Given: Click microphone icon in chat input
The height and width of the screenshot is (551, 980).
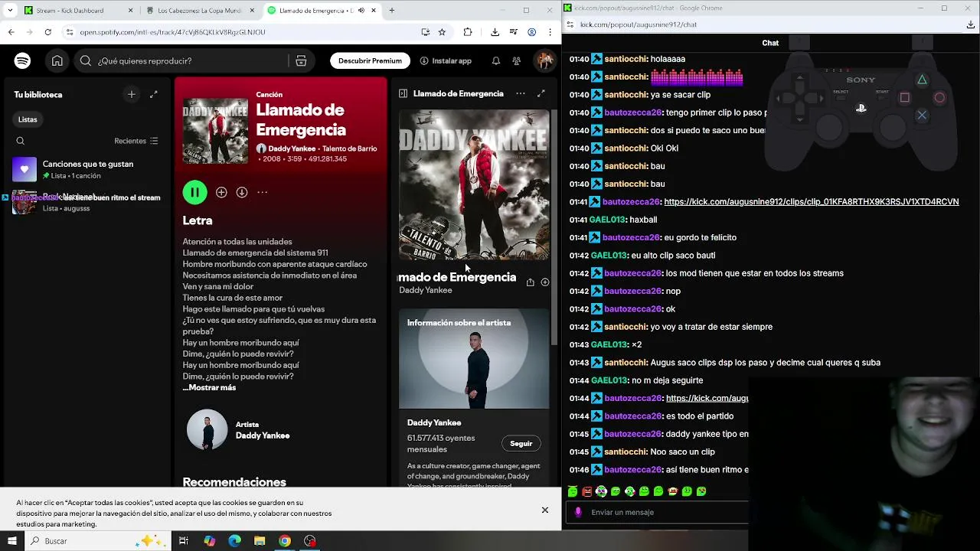Looking at the screenshot, I should 578,513.
